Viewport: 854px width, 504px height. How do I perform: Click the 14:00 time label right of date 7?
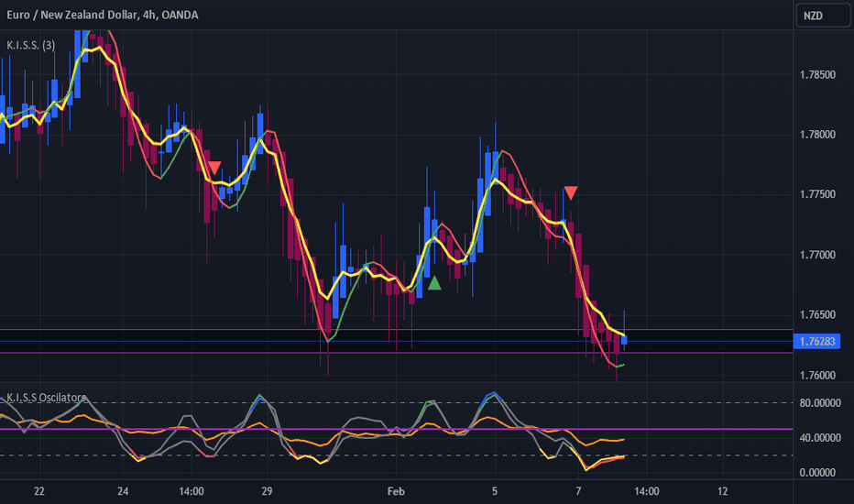tap(647, 491)
